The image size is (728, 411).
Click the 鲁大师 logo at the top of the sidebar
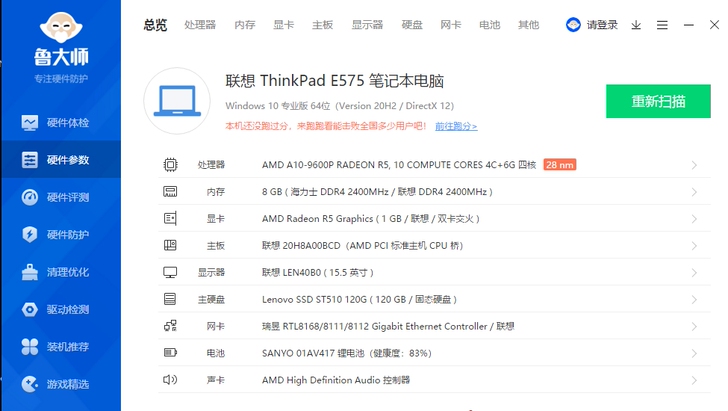tap(61, 39)
